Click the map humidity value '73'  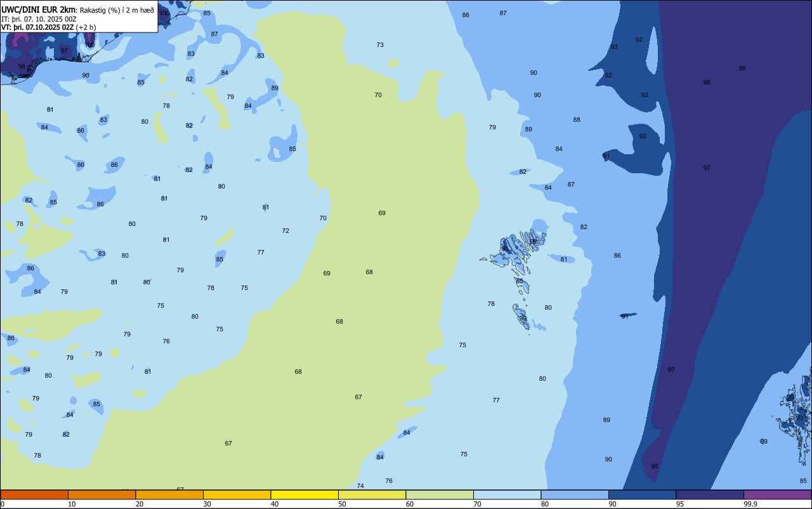[380, 45]
